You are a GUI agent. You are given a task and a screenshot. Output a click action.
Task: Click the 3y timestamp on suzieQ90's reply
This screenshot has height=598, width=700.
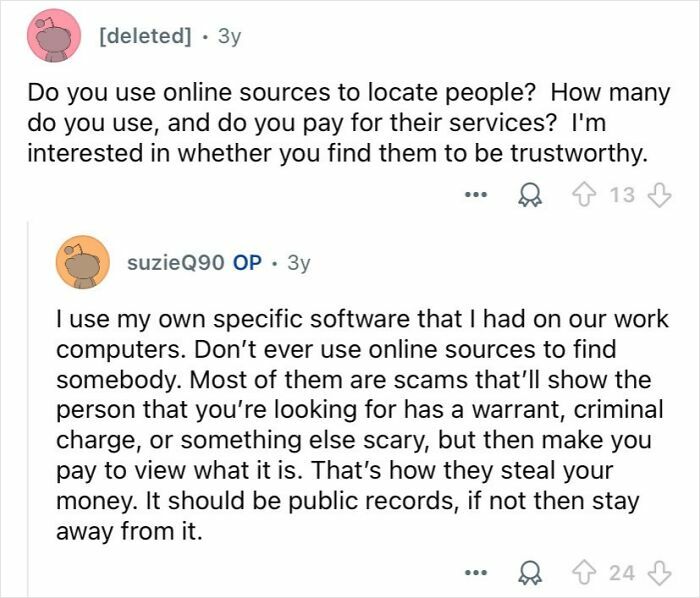pos(299,263)
